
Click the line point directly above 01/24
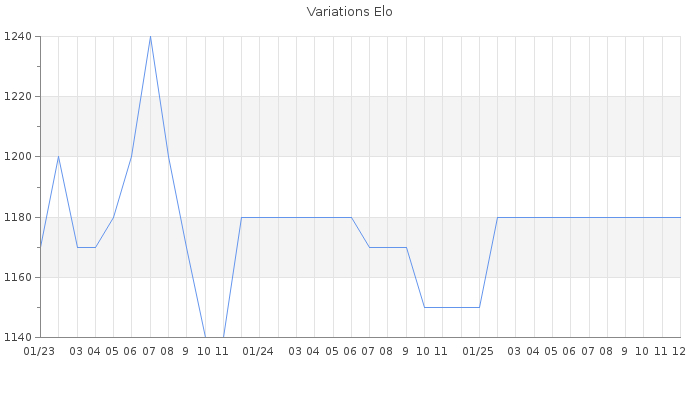[x=259, y=217]
